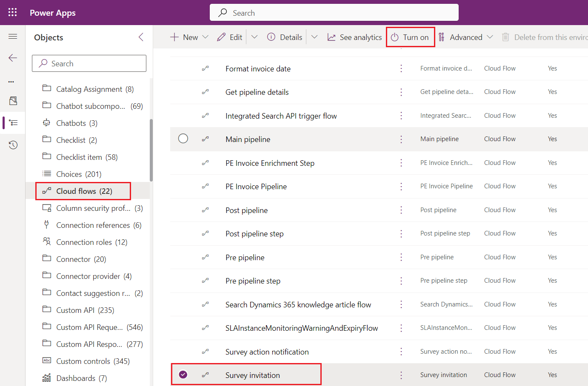Open the Edit split-button dropdown arrow
Viewport: 588px width, 386px height.
(254, 37)
